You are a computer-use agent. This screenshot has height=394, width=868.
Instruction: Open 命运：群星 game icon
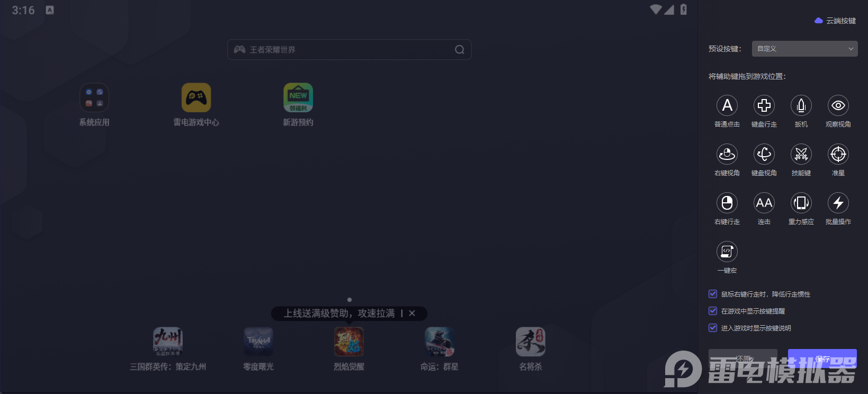click(440, 342)
